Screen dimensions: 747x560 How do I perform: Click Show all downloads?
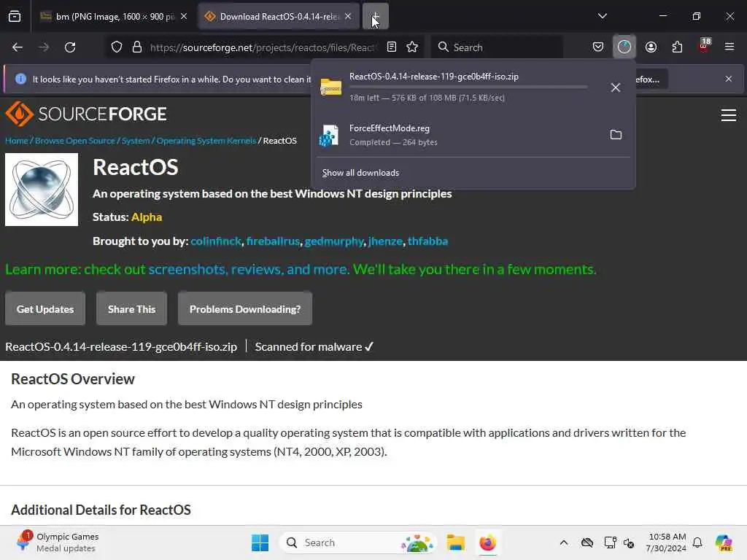[360, 173]
